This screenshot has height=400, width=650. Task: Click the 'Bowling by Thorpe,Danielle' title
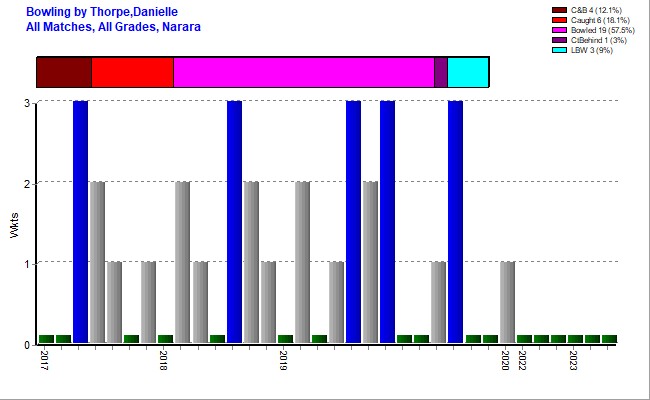(x=102, y=12)
